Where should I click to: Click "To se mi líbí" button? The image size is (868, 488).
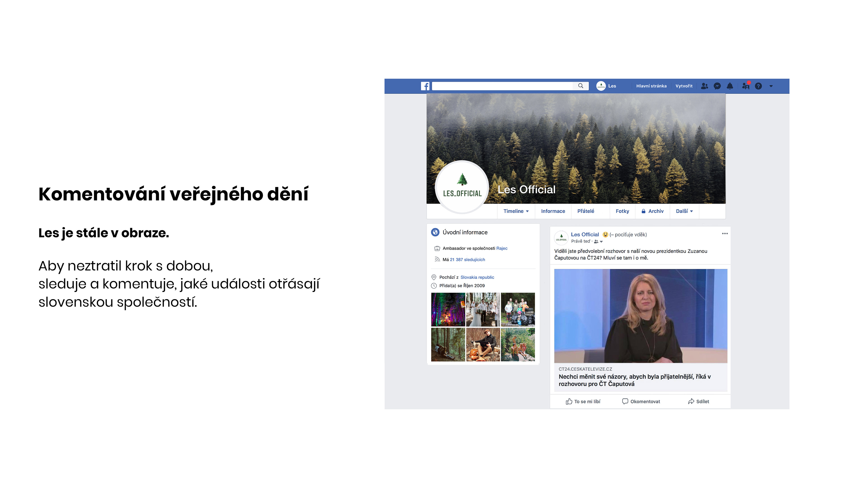[x=583, y=401]
